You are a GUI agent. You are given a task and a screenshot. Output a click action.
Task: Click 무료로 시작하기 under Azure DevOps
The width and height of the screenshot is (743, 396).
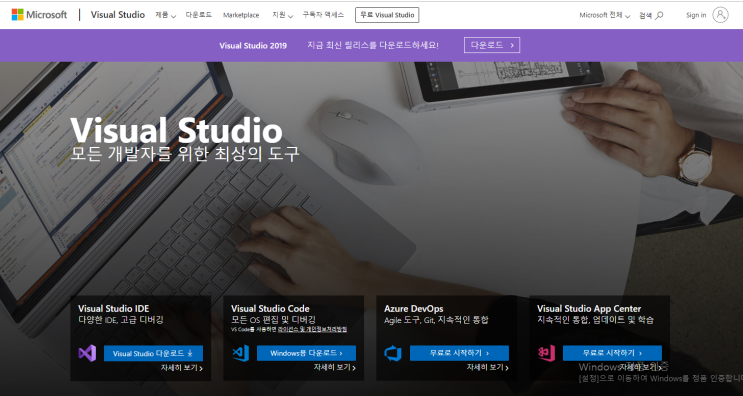coord(459,353)
